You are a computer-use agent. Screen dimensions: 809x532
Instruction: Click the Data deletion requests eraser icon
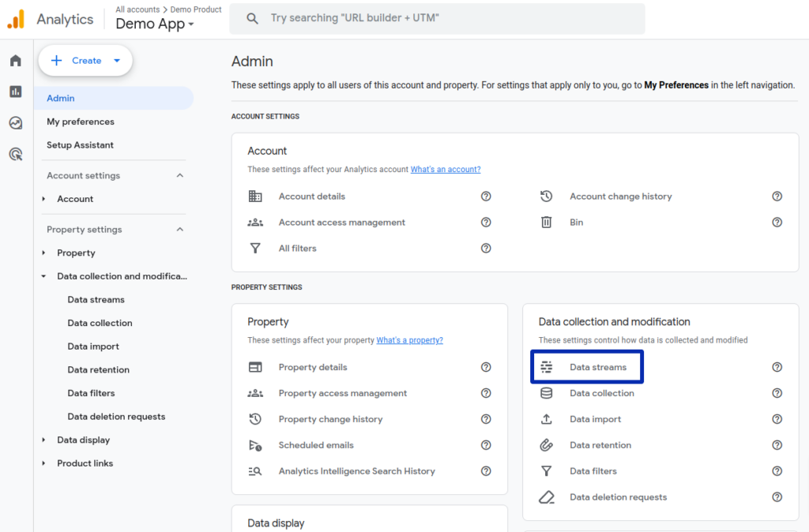tap(547, 497)
